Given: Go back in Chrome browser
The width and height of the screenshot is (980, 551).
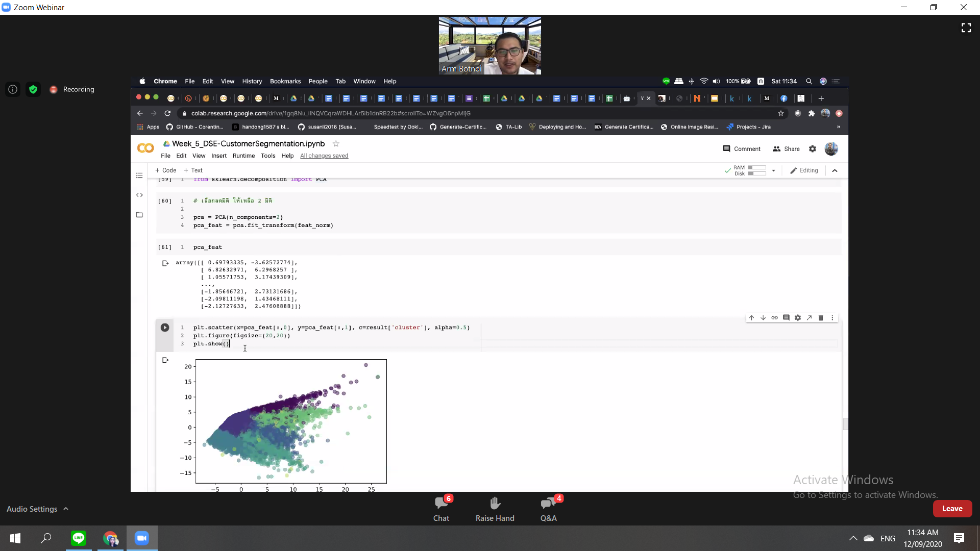Looking at the screenshot, I should (x=140, y=113).
